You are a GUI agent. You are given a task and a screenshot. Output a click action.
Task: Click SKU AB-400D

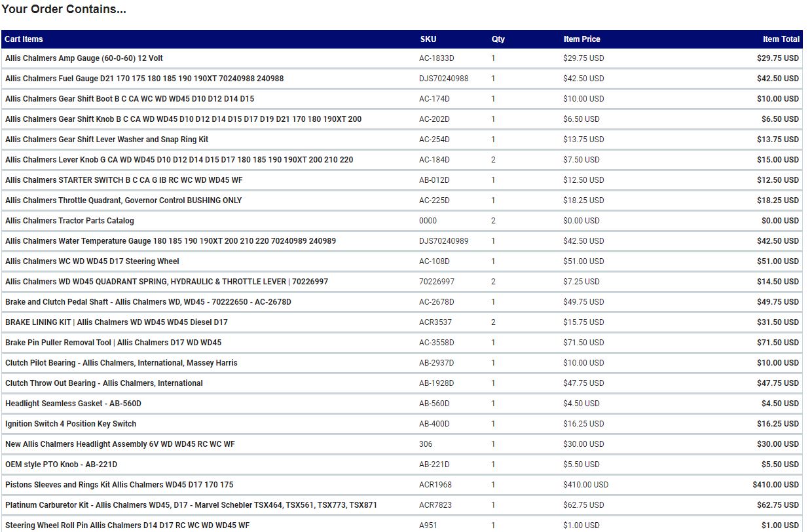tap(434, 424)
